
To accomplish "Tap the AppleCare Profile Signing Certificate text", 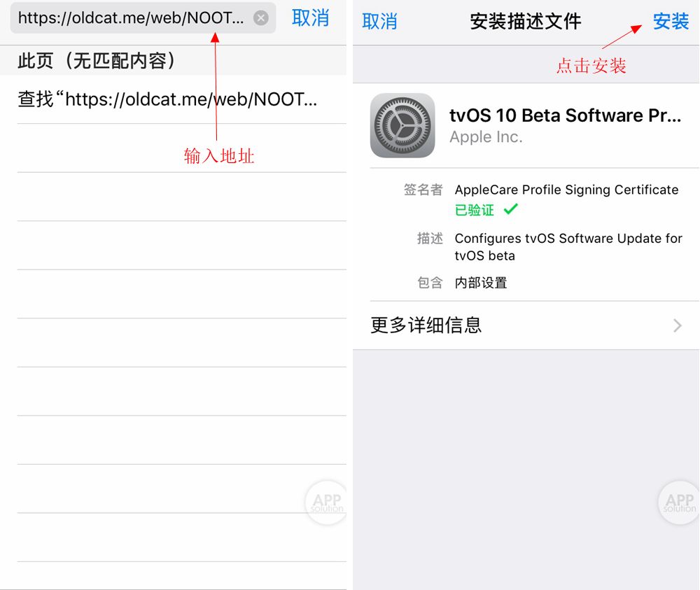I will (x=566, y=190).
